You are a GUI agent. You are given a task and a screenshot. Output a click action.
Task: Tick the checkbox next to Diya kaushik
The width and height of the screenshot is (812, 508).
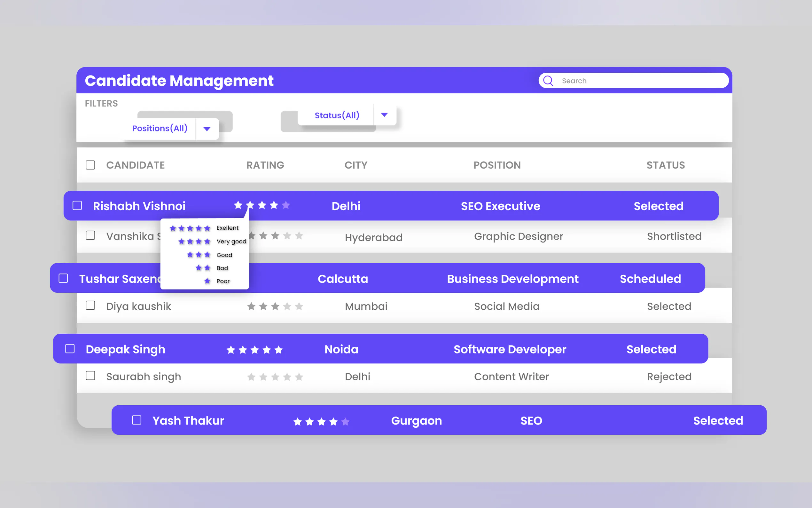tap(90, 306)
